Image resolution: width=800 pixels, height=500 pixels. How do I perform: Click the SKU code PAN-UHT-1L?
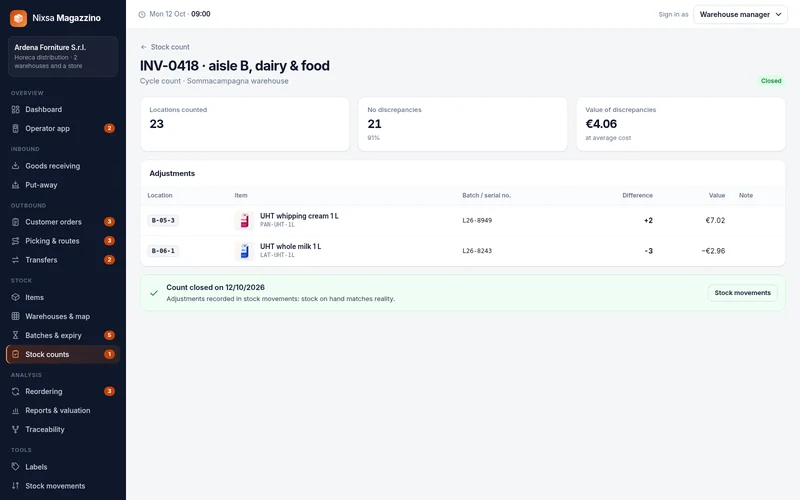click(x=277, y=224)
